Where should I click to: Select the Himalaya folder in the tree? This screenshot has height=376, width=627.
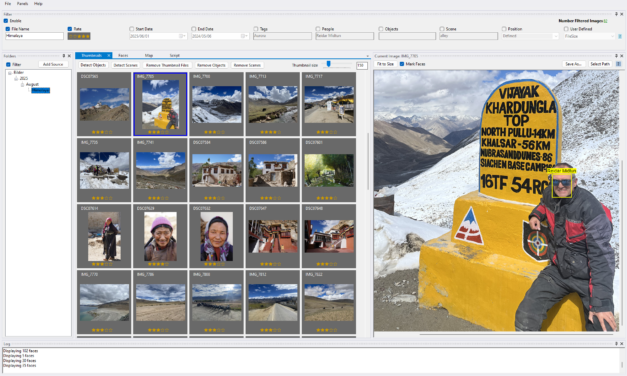pos(40,90)
